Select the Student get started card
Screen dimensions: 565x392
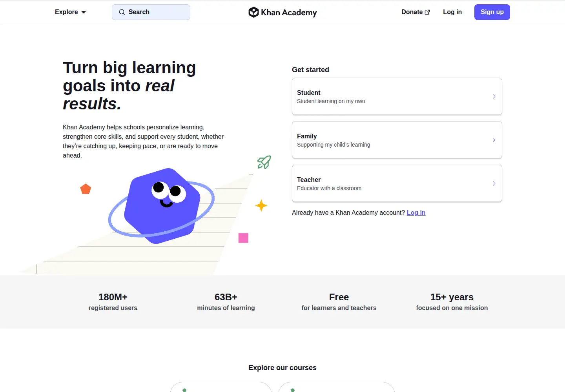(x=397, y=96)
